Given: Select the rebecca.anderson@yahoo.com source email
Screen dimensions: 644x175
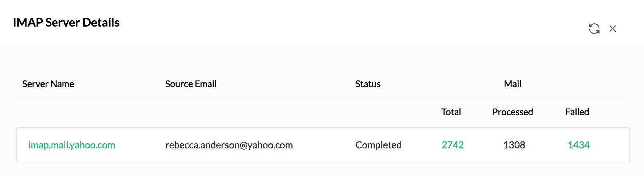Looking at the screenshot, I should [229, 145].
